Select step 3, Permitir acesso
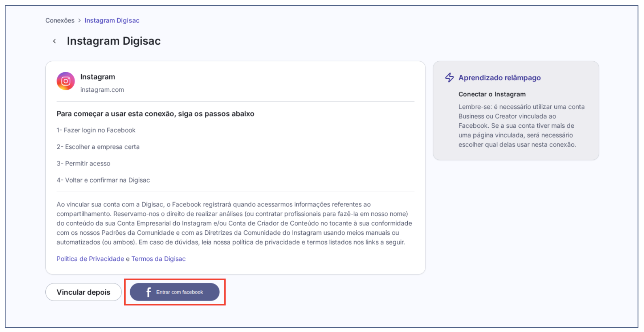Image resolution: width=644 pixels, height=332 pixels. pyautogui.click(x=83, y=164)
